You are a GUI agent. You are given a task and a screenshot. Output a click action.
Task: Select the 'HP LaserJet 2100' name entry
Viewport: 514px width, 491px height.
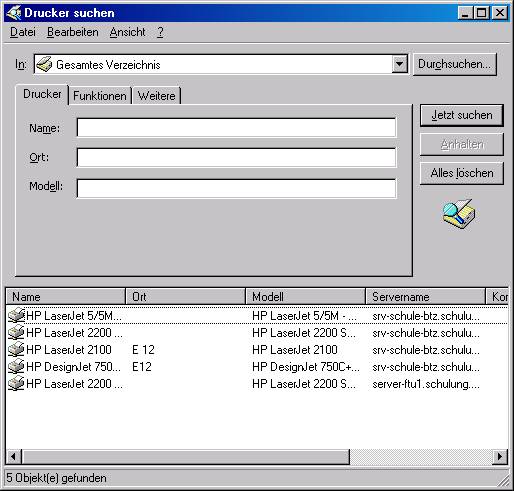pos(69,350)
